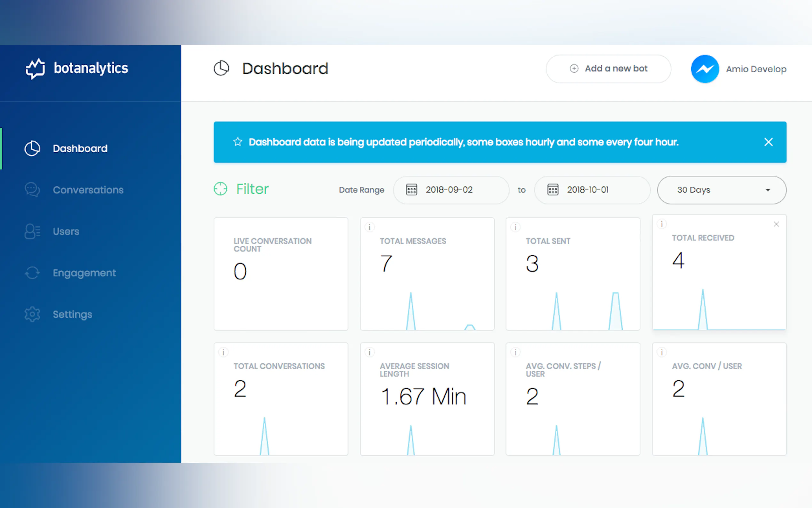
Task: Open the 30 Days range dropdown
Action: 721,190
